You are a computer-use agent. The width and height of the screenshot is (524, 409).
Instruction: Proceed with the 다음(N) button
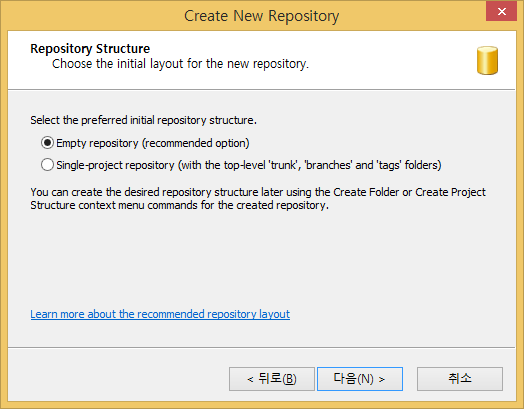(x=360, y=379)
